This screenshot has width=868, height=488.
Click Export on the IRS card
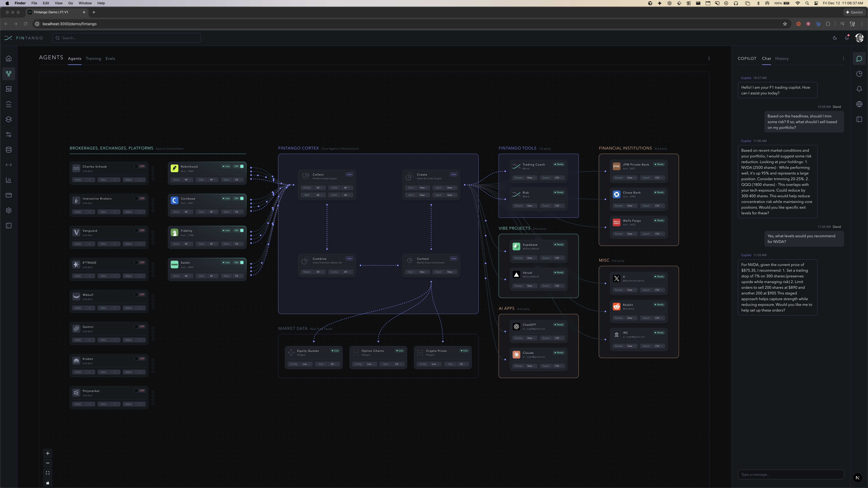point(646,346)
